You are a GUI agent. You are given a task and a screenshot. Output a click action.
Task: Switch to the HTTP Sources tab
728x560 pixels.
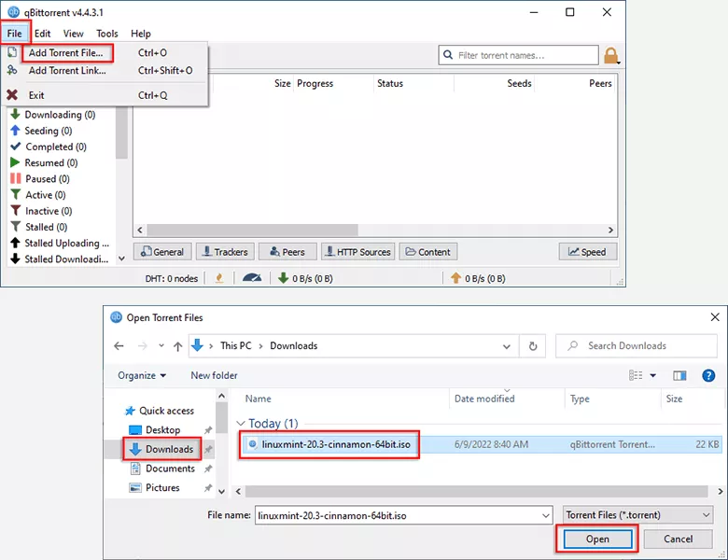click(x=358, y=252)
